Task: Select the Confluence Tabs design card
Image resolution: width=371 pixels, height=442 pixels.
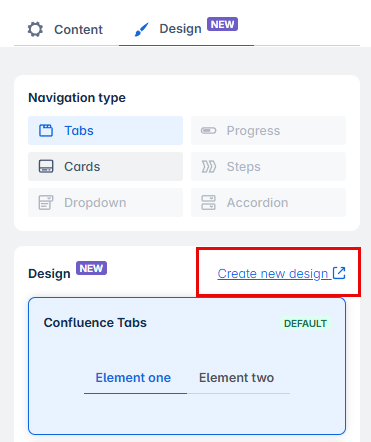Action: (187, 366)
